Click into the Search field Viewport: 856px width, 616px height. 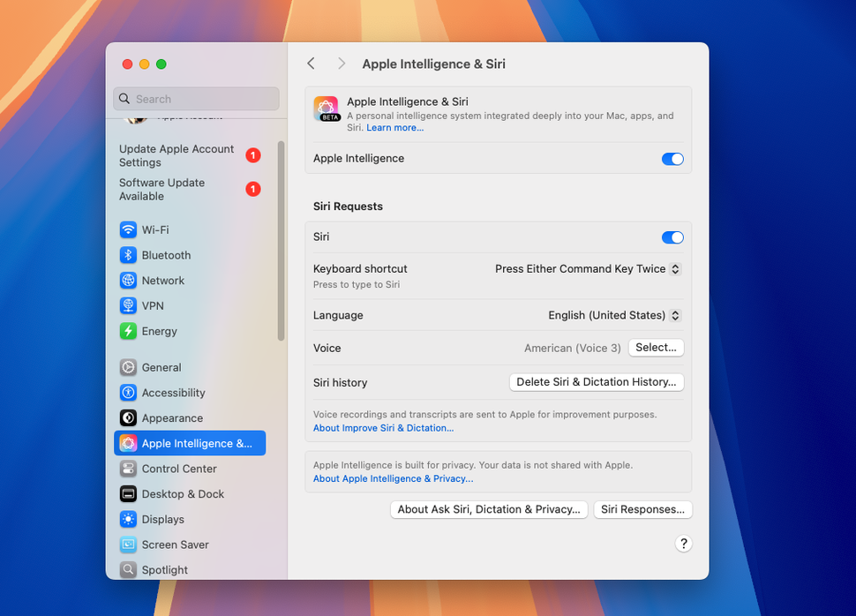pyautogui.click(x=195, y=99)
